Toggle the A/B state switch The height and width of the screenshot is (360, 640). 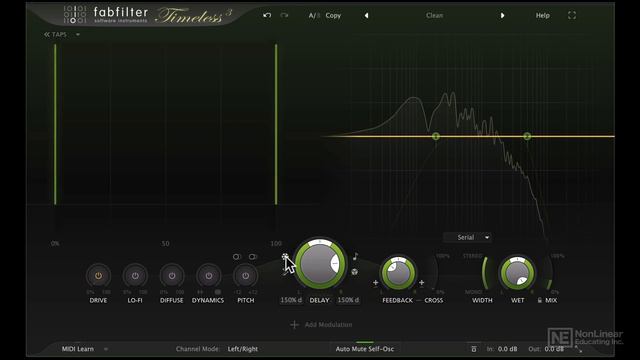[x=314, y=16]
